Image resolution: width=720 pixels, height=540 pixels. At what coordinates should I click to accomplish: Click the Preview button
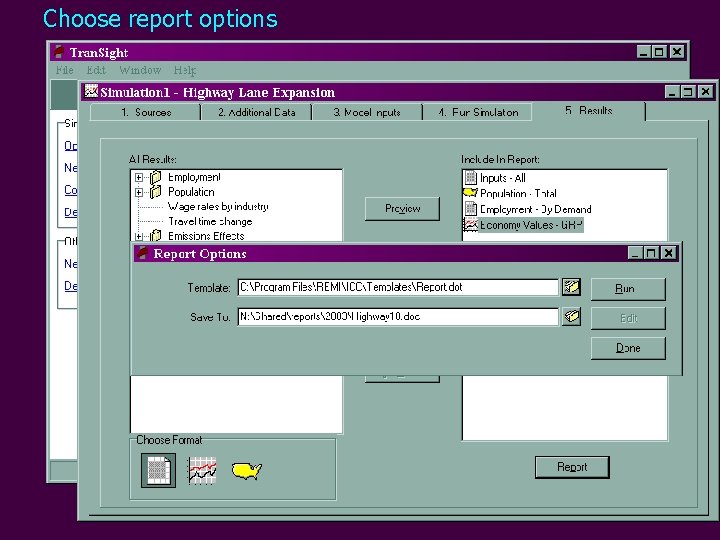[402, 208]
